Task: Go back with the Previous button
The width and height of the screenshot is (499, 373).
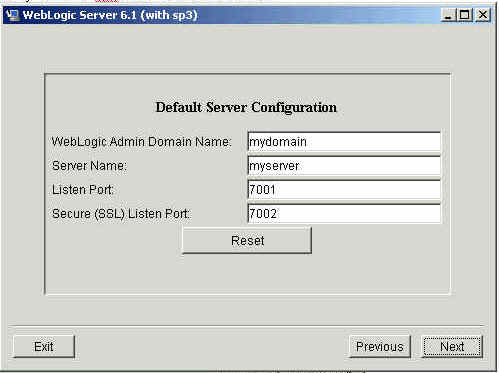Action: [380, 347]
